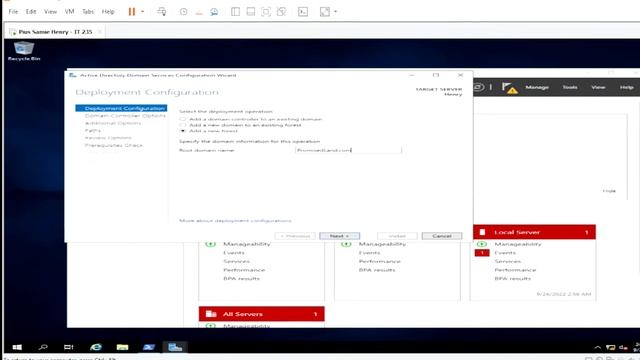Select Additional Options wizard step
This screenshot has height=360, width=640.
click(113, 123)
